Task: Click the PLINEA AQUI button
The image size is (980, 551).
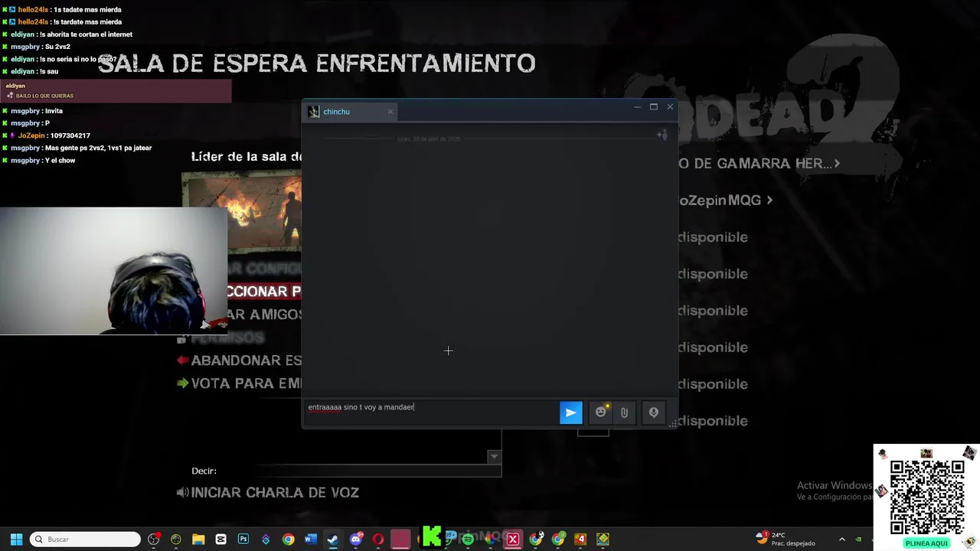Action: (926, 543)
